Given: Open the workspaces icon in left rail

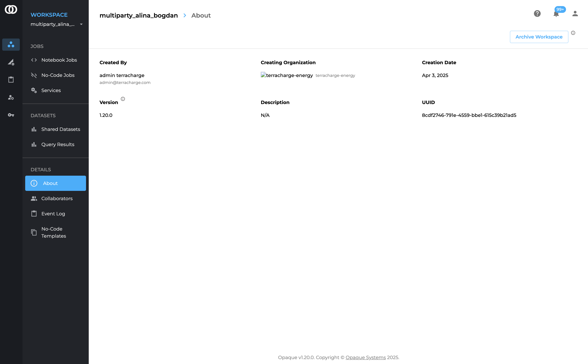Looking at the screenshot, I should 11,45.
